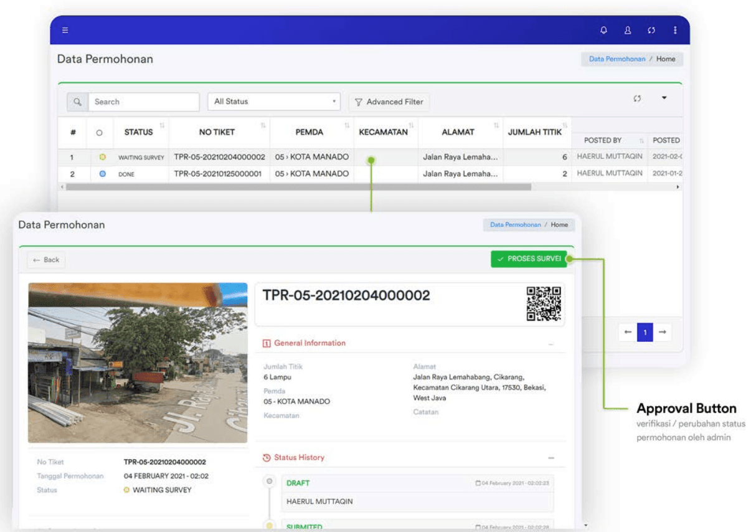Click the QR code image
The height and width of the screenshot is (532, 756).
pos(544,303)
